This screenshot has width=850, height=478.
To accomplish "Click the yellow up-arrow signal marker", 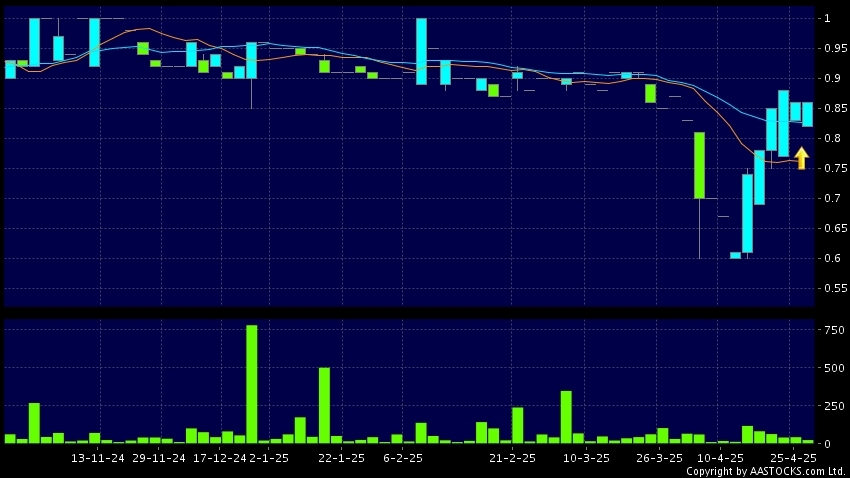I will tap(802, 158).
